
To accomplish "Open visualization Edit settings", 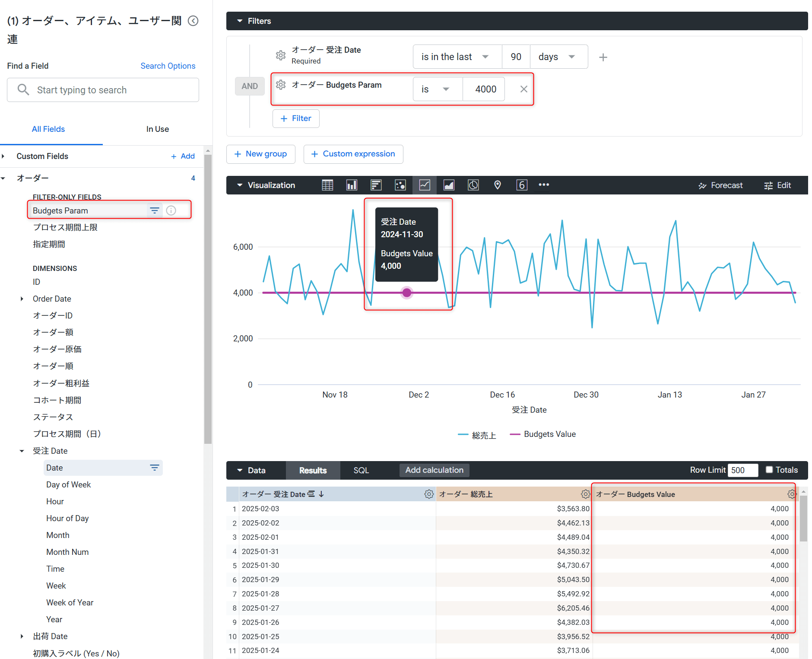I will click(777, 185).
